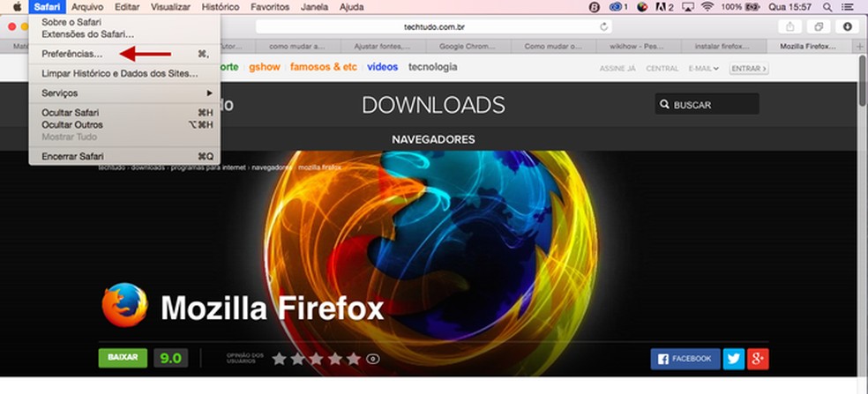Viewport: 868px width, 394px height.
Task: Switch to the 'instalar firefox...' tab
Action: (724, 47)
